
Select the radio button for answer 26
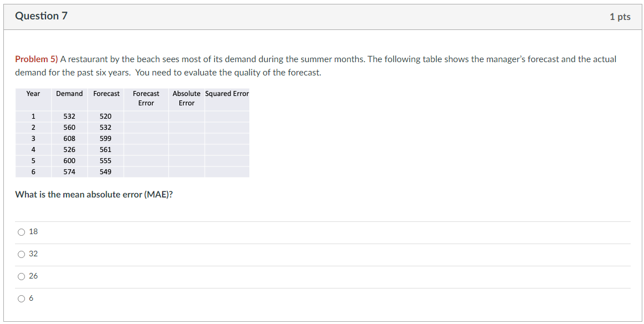click(x=21, y=276)
